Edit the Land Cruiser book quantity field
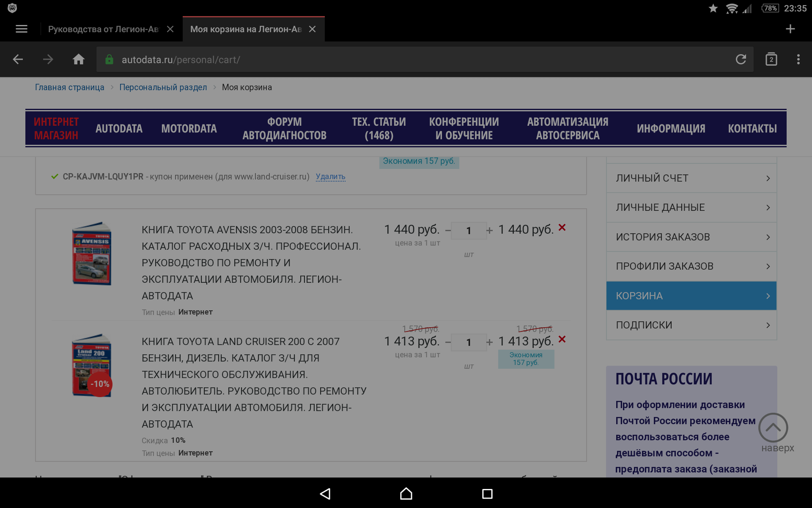The image size is (812, 508). (x=469, y=342)
